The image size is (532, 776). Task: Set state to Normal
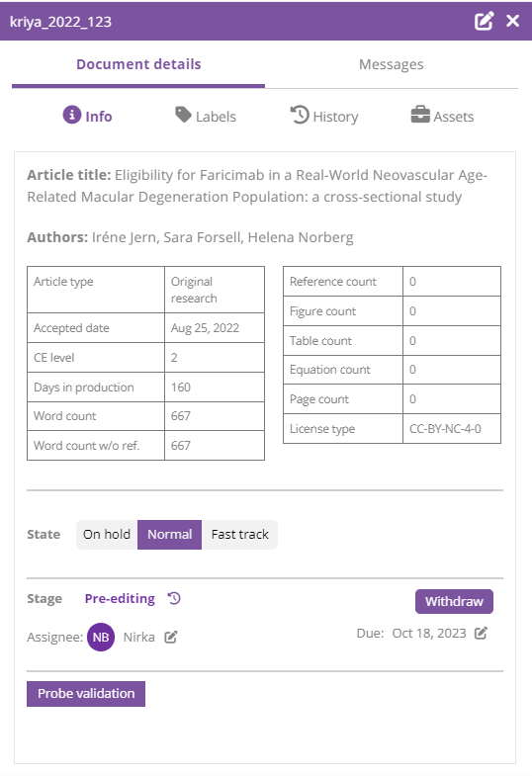(170, 535)
